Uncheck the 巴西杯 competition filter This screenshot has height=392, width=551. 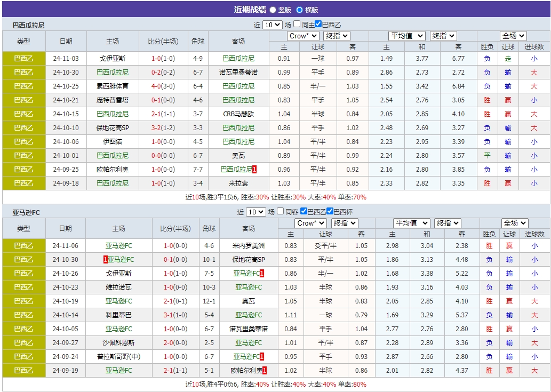[x=330, y=212]
